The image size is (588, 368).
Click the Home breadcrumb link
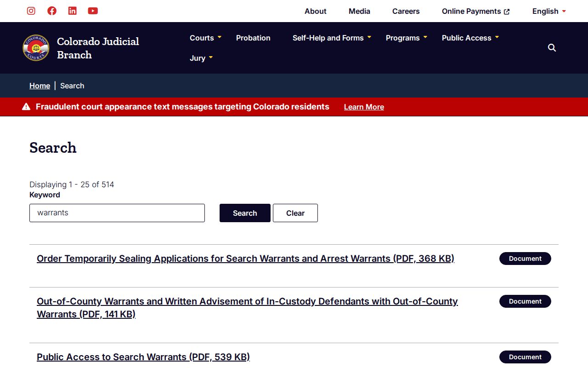pyautogui.click(x=40, y=86)
